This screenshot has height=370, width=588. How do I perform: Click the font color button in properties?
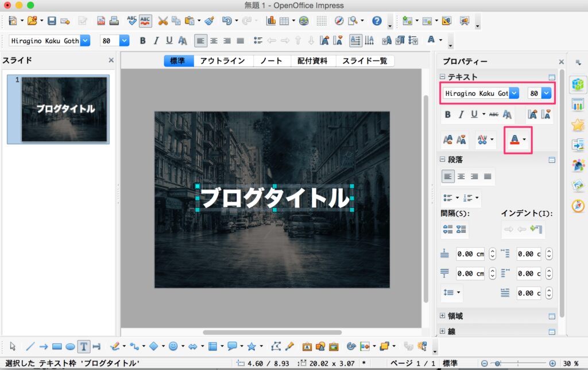point(514,139)
